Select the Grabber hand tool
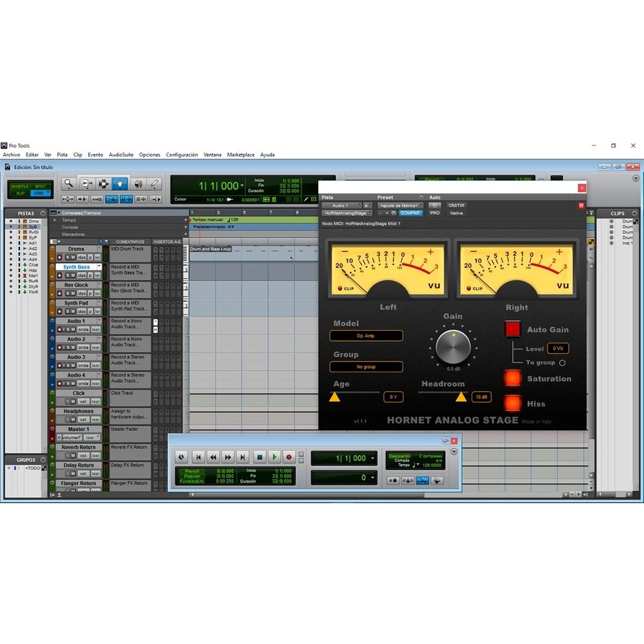The image size is (644, 644). 119,184
